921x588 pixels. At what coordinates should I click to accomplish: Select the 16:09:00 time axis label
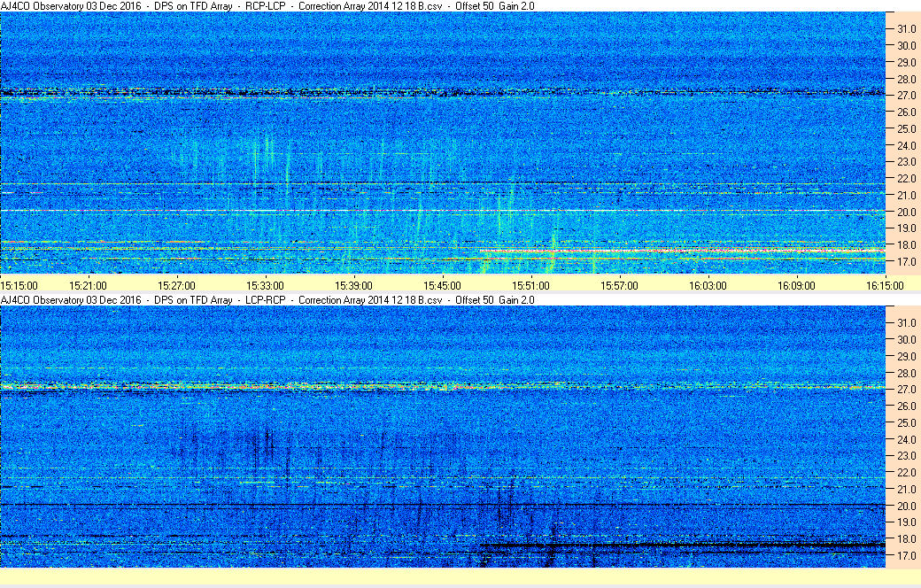796,285
